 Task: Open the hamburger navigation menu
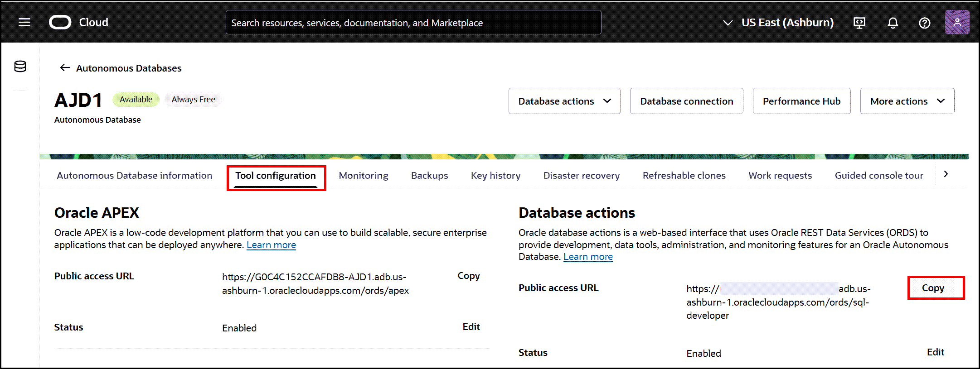(24, 22)
